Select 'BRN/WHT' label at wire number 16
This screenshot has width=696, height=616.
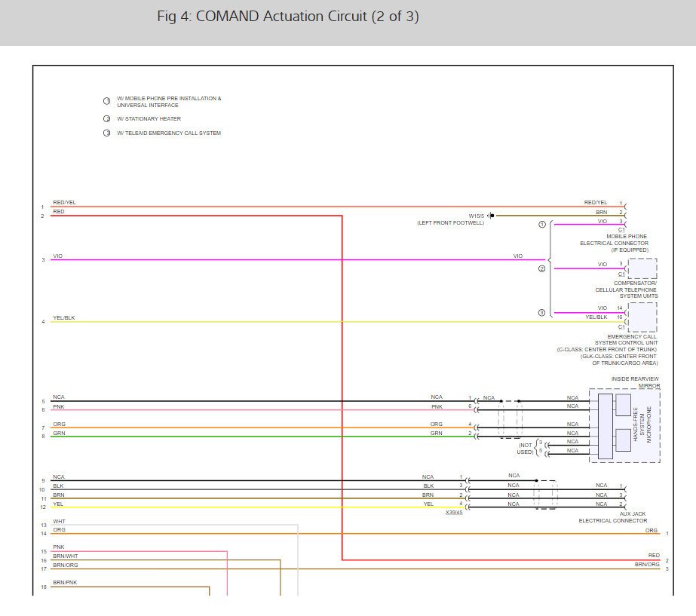[x=66, y=556]
